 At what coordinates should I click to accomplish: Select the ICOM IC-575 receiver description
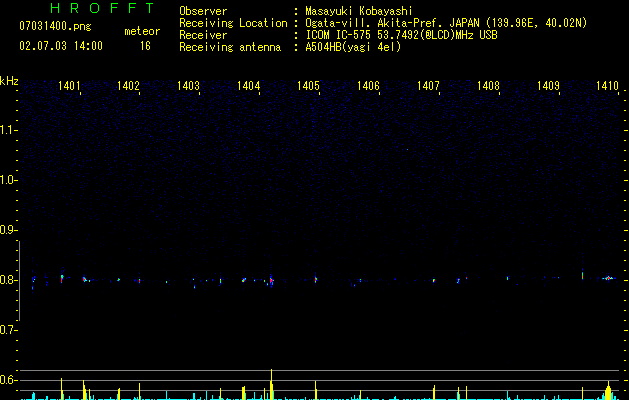point(401,35)
